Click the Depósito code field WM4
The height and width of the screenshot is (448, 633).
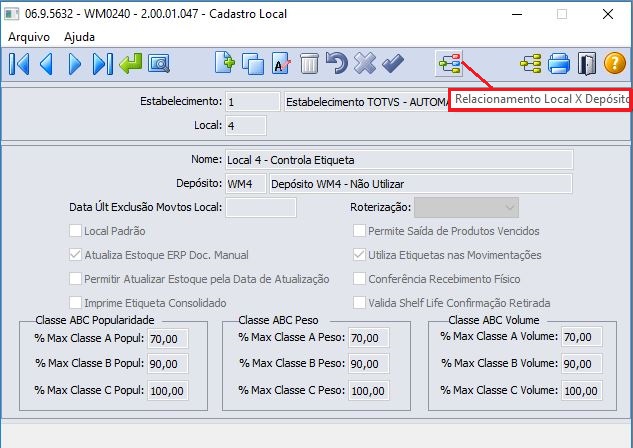pyautogui.click(x=246, y=184)
